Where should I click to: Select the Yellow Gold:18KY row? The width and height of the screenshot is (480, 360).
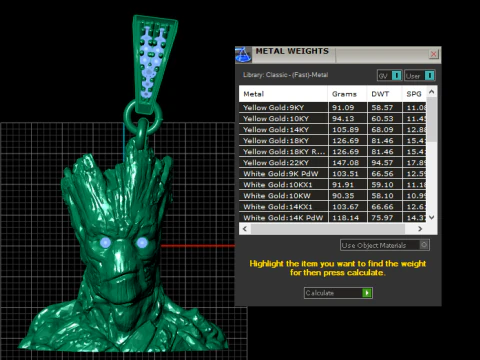click(x=333, y=140)
